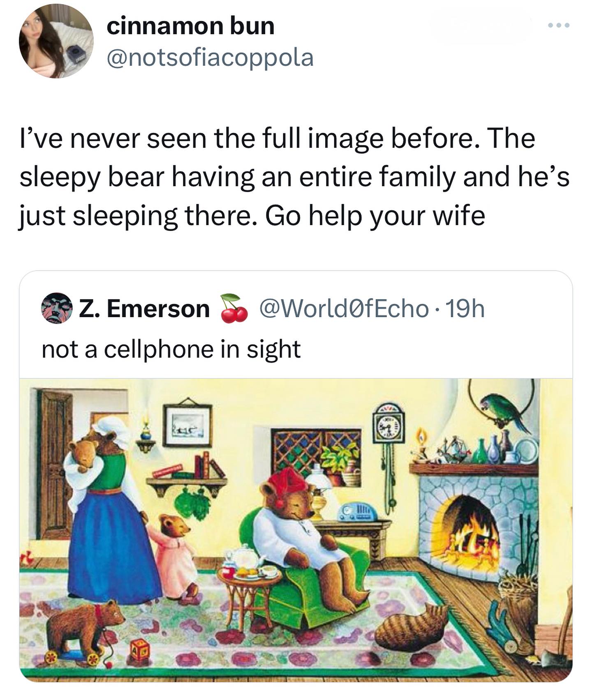Visit the @notsofiacoppola handle
This screenshot has height=700, width=592.
pyautogui.click(x=210, y=57)
